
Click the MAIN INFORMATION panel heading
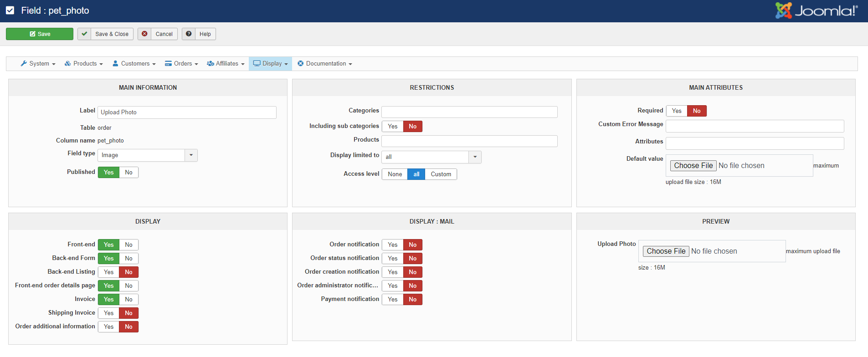click(x=148, y=87)
